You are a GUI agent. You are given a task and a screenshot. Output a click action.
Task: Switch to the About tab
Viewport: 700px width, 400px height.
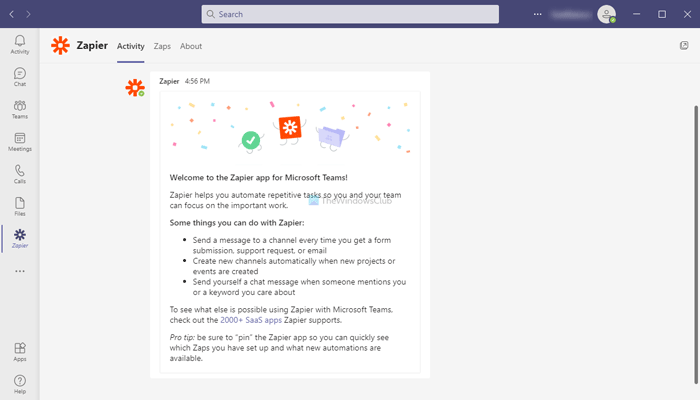191,46
